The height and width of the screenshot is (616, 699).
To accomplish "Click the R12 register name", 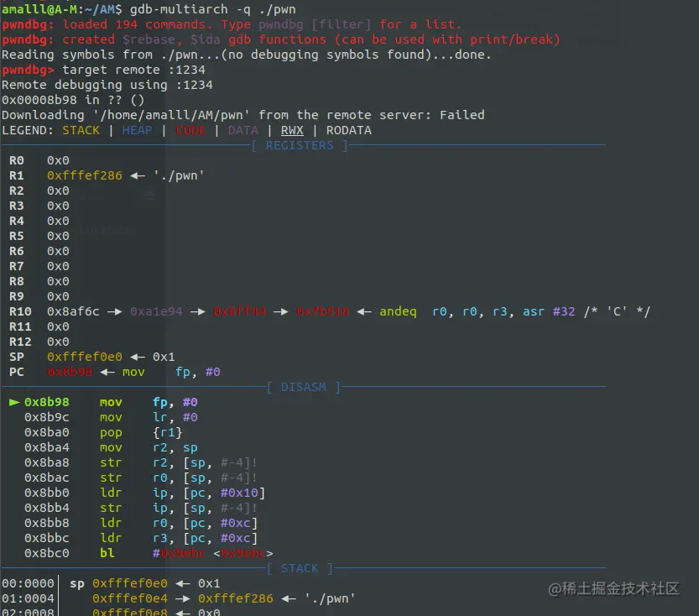I will tap(20, 342).
